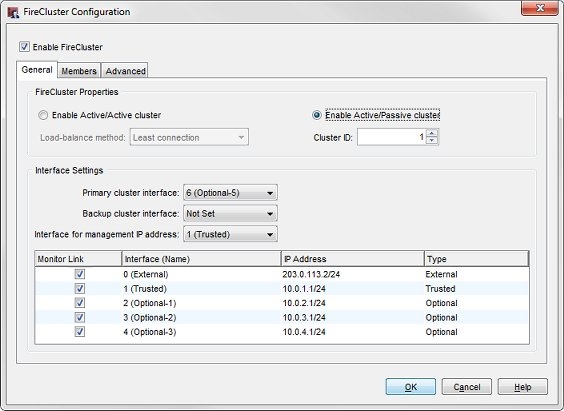Click Optional type cell in Optional-2 row
The width and height of the screenshot is (564, 411).
pyautogui.click(x=441, y=317)
